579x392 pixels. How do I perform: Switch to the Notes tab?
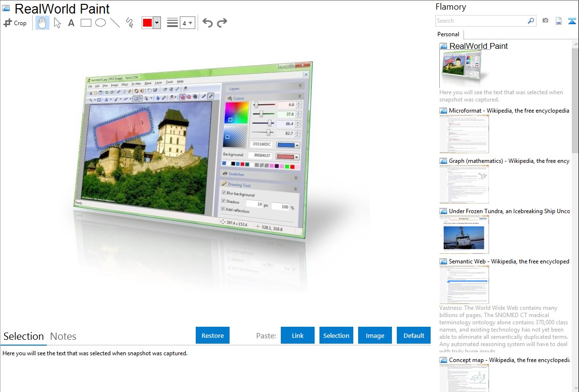point(63,336)
